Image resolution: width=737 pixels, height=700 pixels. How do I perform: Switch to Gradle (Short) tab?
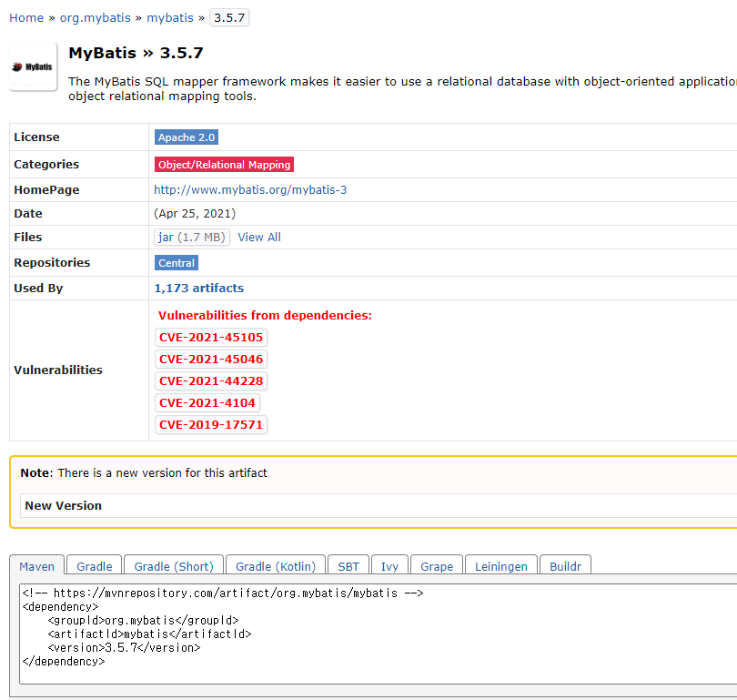[174, 566]
